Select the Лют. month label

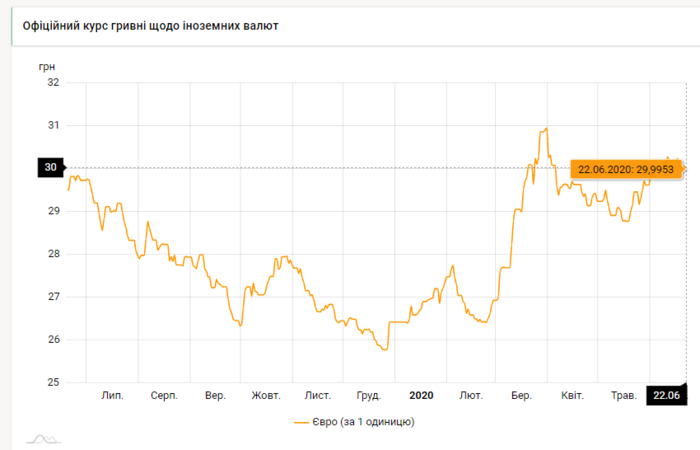(x=471, y=396)
